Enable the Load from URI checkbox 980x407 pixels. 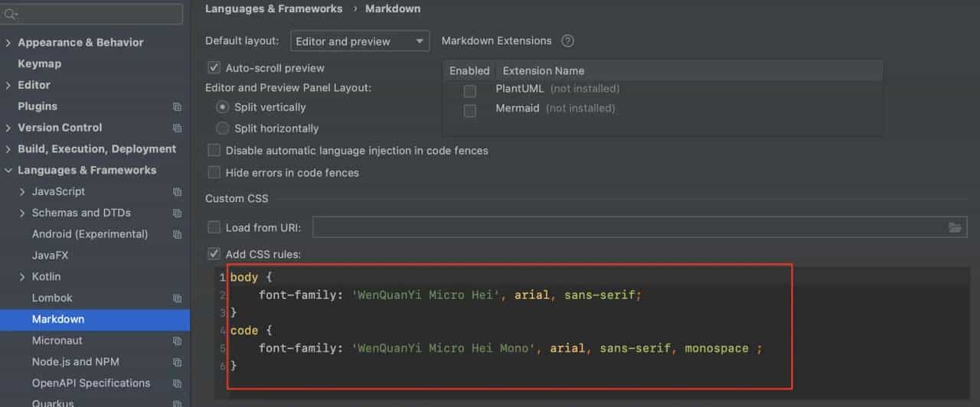coord(214,227)
